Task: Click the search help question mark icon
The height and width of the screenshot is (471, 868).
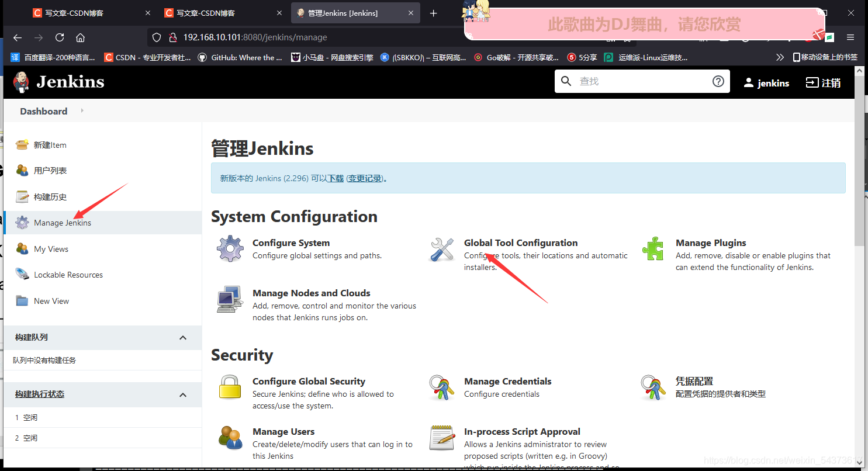Action: point(718,81)
